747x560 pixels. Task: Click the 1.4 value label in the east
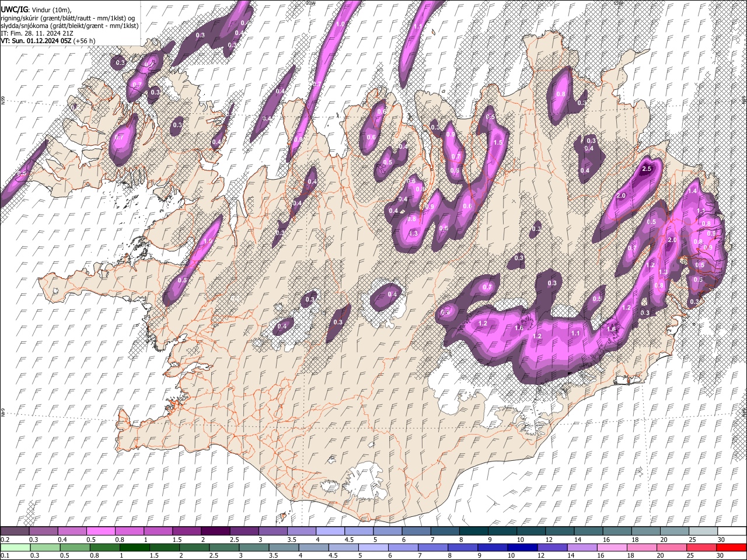693,191
